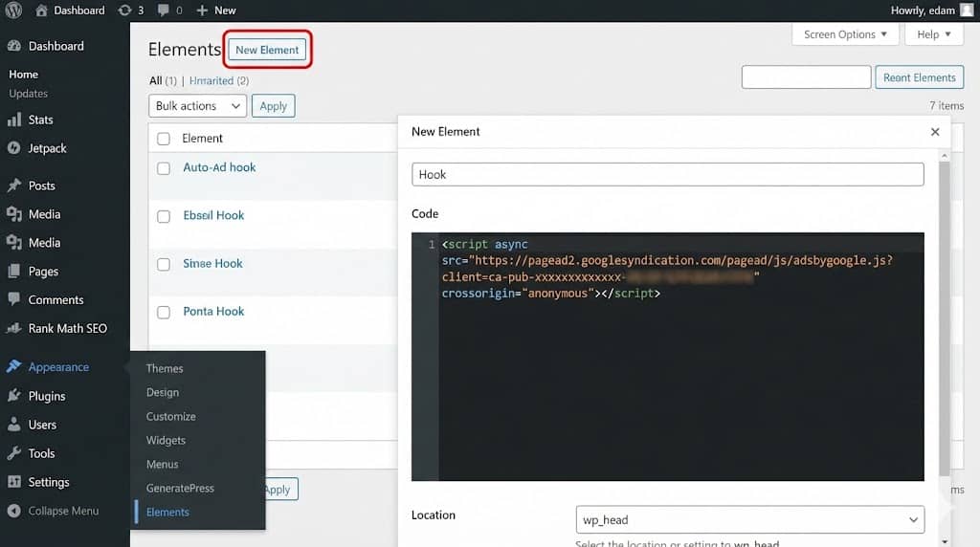Click the top Apply button
Viewport: 980px width, 547px height.
273,105
